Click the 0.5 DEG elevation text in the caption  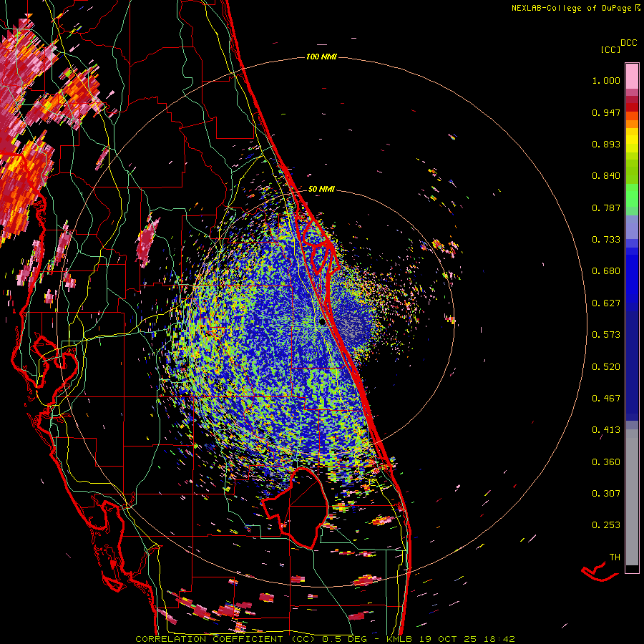point(346,639)
